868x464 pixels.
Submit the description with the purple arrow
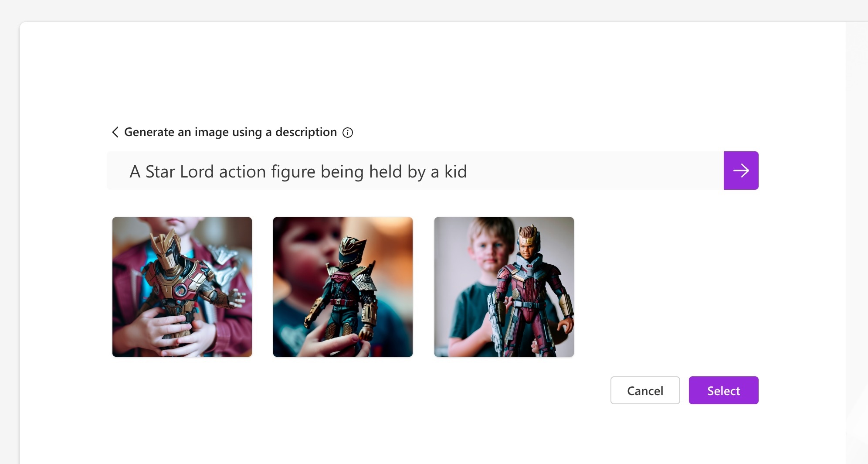click(x=741, y=171)
